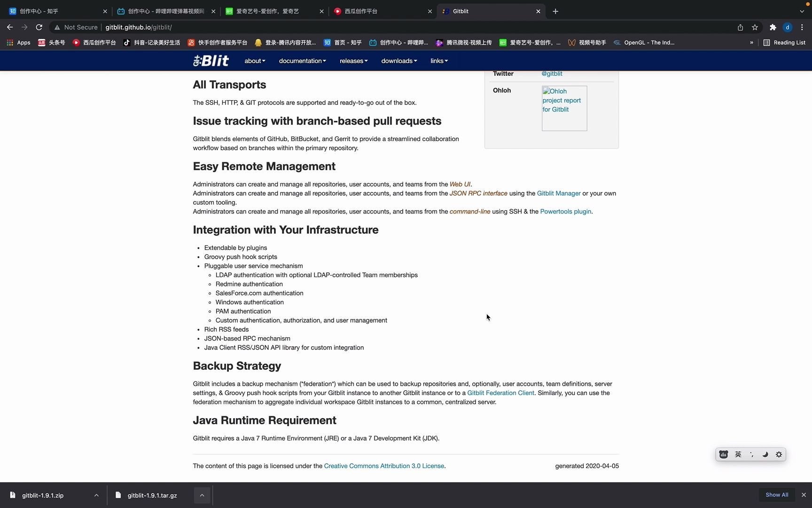Viewport: 812px width, 508px height.
Task: Close the downloads bar
Action: (804, 495)
